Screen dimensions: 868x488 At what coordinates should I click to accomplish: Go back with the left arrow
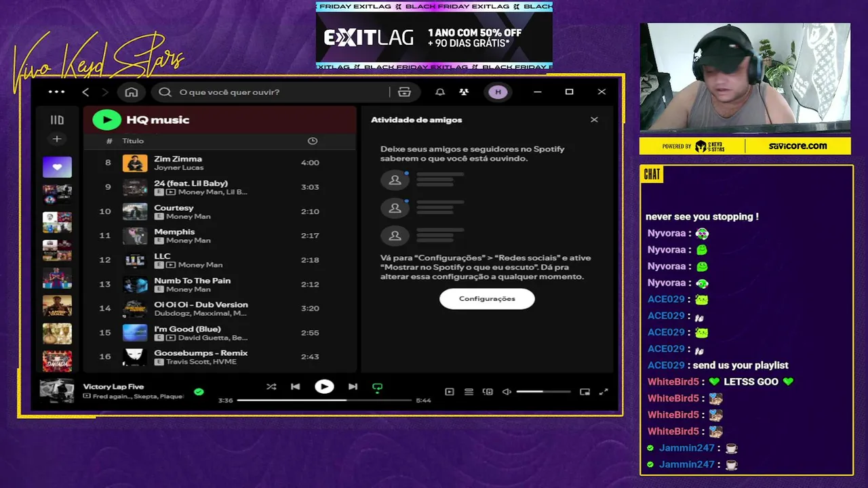tap(85, 92)
